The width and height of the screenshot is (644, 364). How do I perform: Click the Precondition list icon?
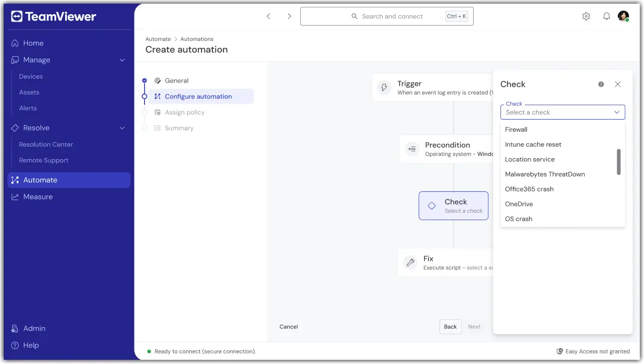(412, 149)
